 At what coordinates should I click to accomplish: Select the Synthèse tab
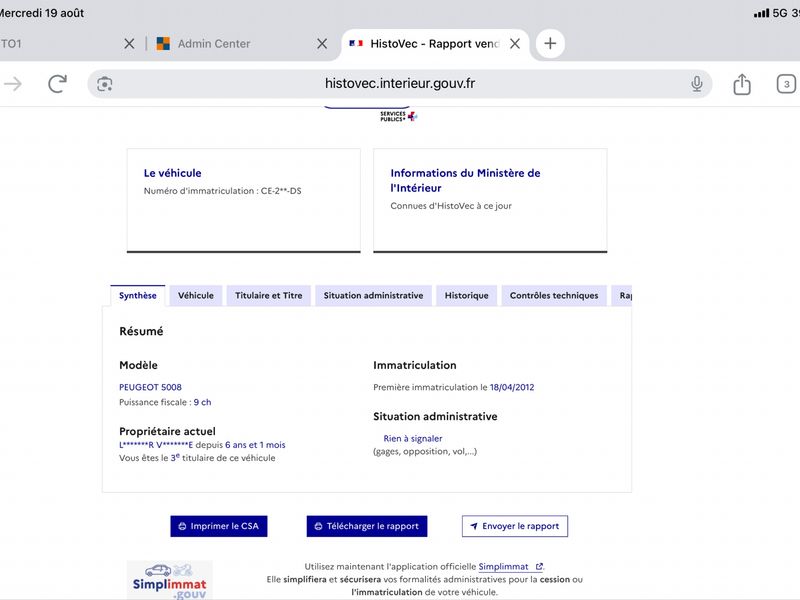tap(138, 295)
